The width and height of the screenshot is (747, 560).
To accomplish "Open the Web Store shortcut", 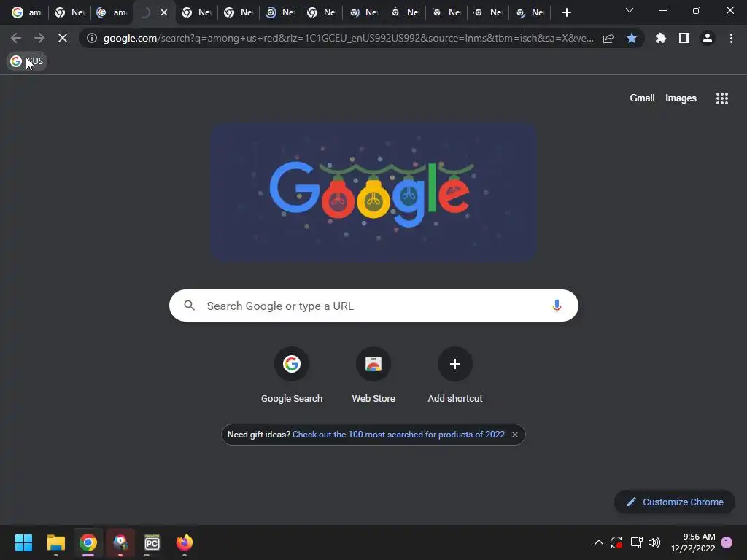I will click(373, 376).
